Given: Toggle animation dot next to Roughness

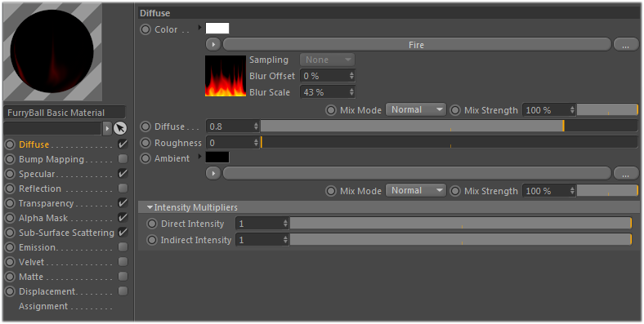Looking at the screenshot, I should coord(145,143).
